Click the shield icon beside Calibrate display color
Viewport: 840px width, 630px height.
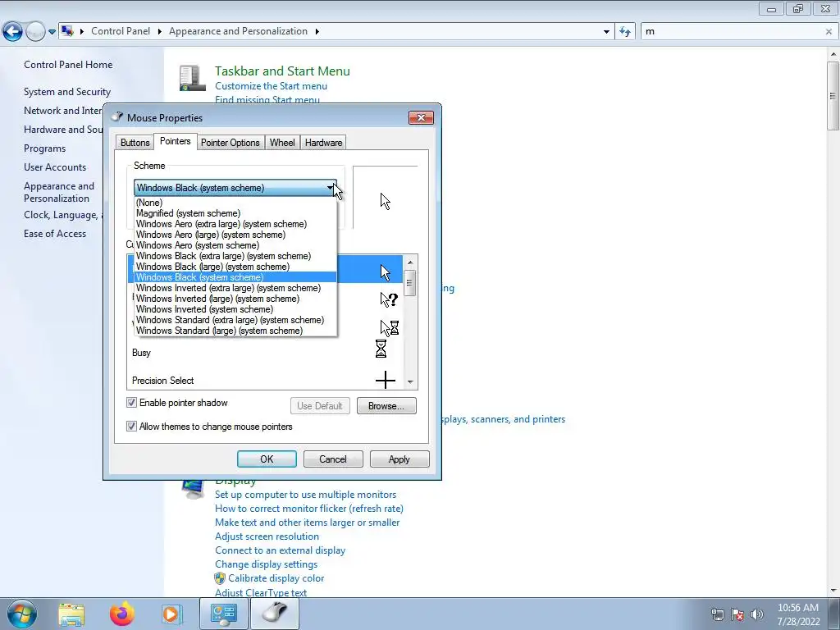pos(220,578)
